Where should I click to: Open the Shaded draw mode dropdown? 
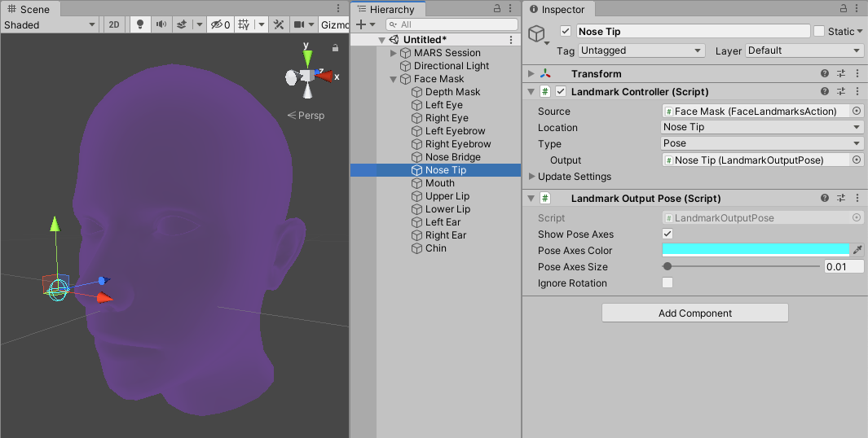click(51, 24)
